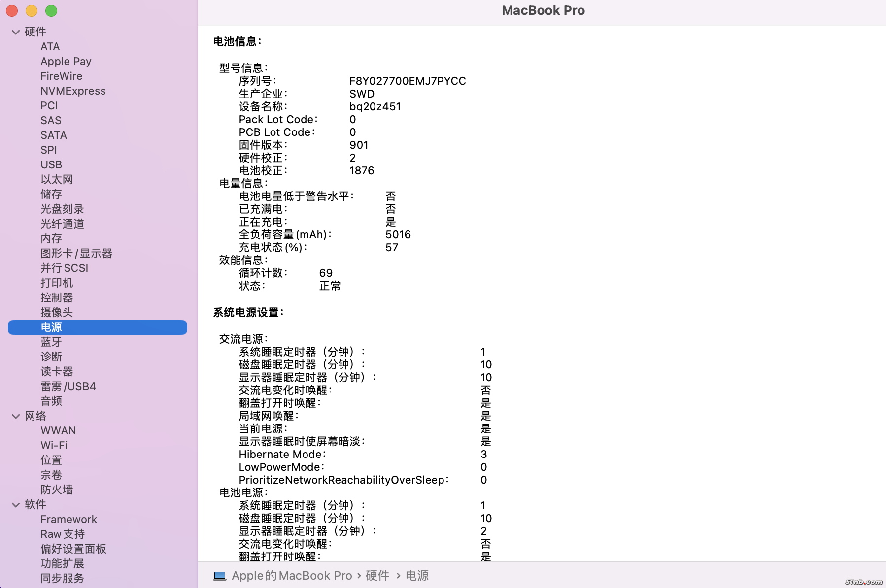
Task: Click the 硬件 category label
Action: click(x=35, y=32)
